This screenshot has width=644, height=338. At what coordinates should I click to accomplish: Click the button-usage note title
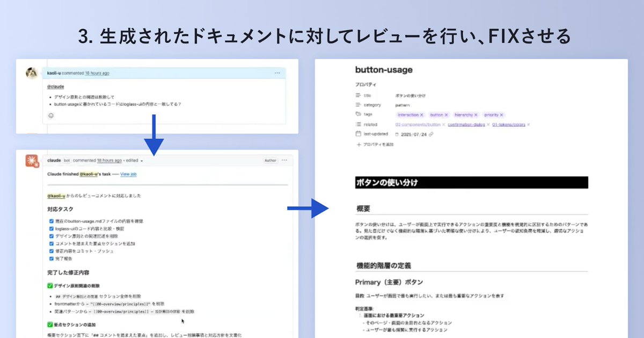pos(384,70)
